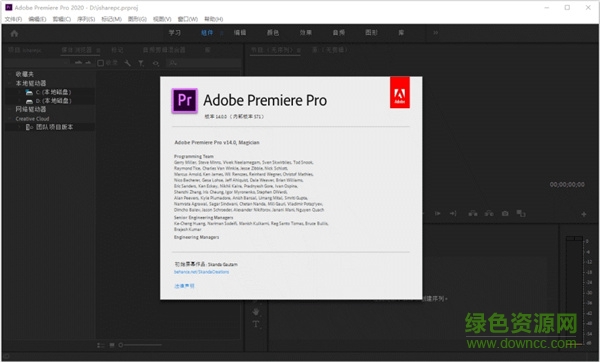The width and height of the screenshot is (600, 362).
Task: Select the 网络驱动器 tree item
Action: (x=31, y=109)
